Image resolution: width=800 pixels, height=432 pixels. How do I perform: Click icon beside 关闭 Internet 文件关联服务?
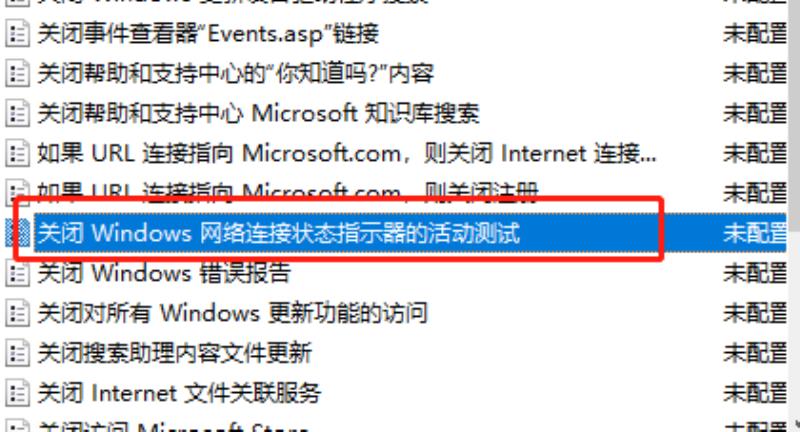17,393
